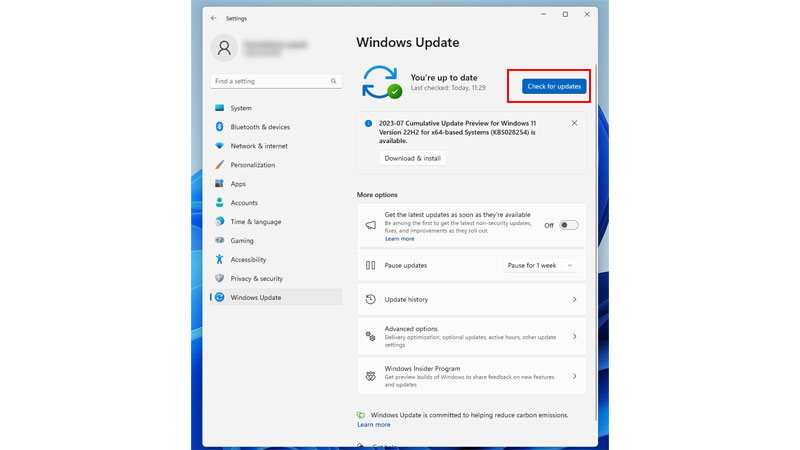Open Accounts settings label
Image resolution: width=800 pixels, height=450 pixels.
244,203
